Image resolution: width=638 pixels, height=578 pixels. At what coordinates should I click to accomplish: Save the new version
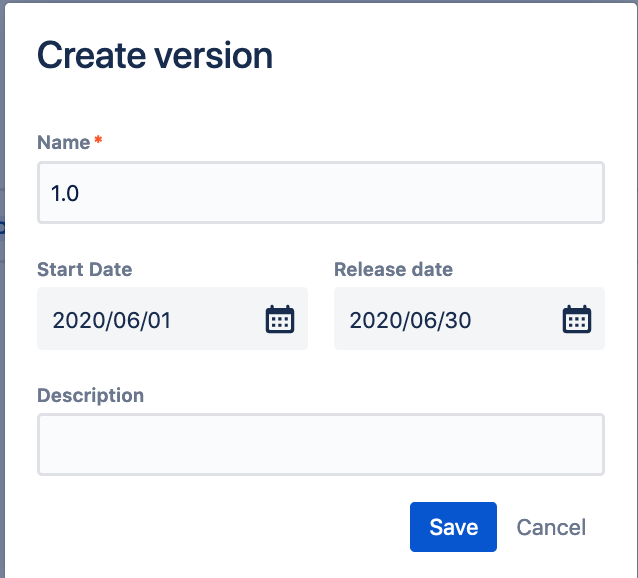453,527
